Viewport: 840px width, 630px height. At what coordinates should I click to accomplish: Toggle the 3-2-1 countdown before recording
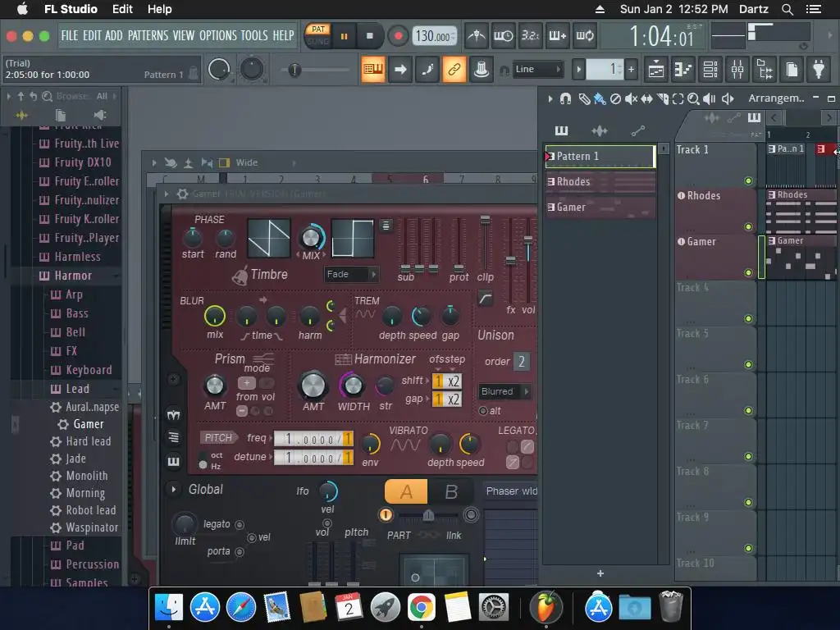(531, 36)
